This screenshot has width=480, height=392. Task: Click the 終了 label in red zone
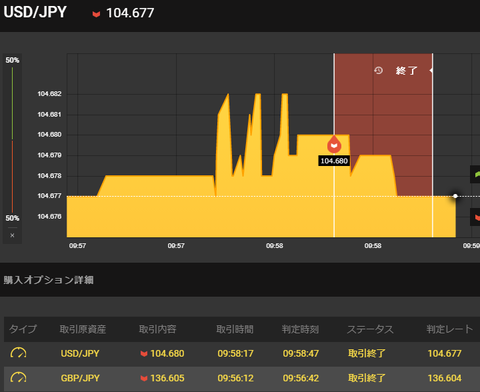406,71
